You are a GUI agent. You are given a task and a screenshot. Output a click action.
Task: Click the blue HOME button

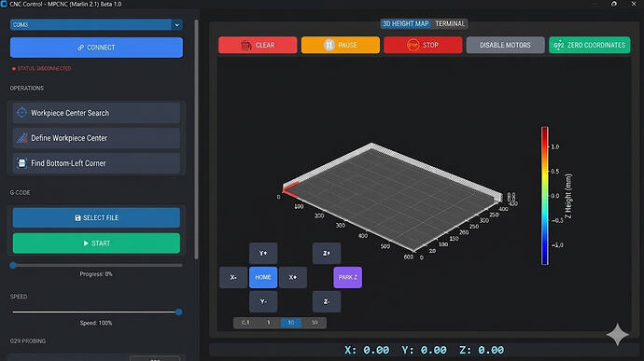click(x=263, y=277)
